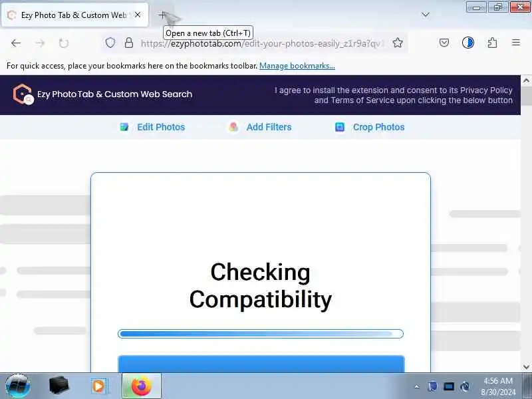Bookmark this page with the star icon
Screen dimensions: 532x399
pyautogui.click(x=398, y=43)
